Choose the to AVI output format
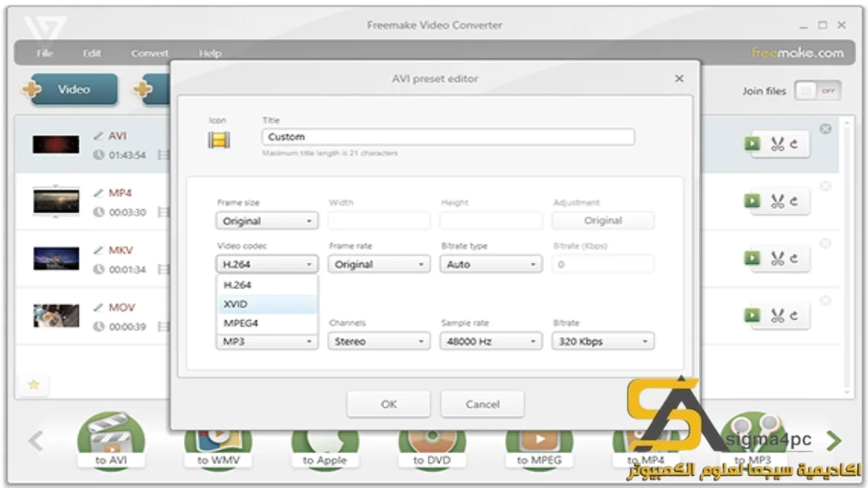Screen dimensions: 868x488 [x=111, y=440]
